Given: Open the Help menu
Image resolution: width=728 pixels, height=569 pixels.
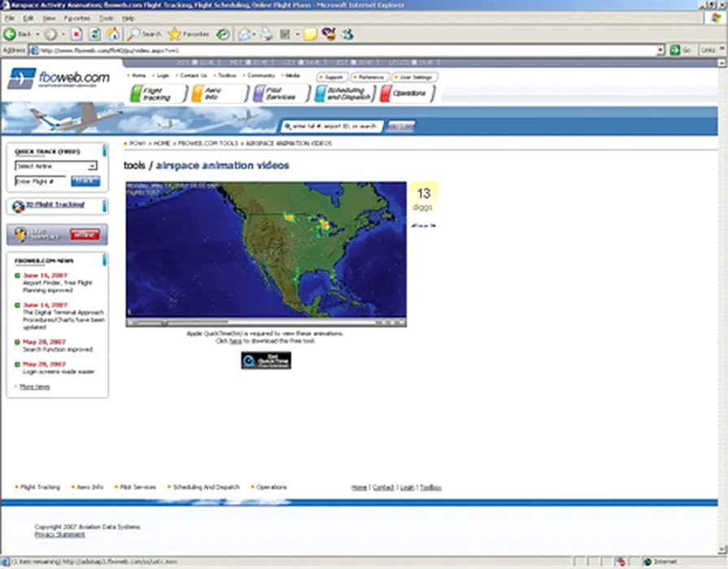Looking at the screenshot, I should [129, 18].
